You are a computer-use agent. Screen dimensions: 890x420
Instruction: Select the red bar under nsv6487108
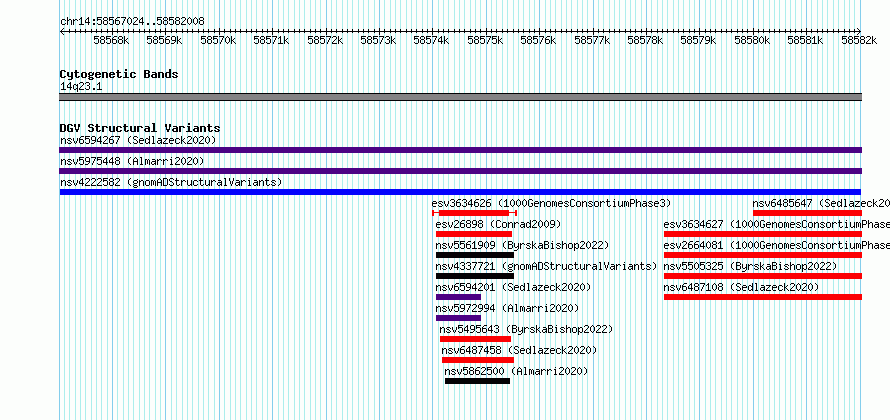(x=763, y=297)
